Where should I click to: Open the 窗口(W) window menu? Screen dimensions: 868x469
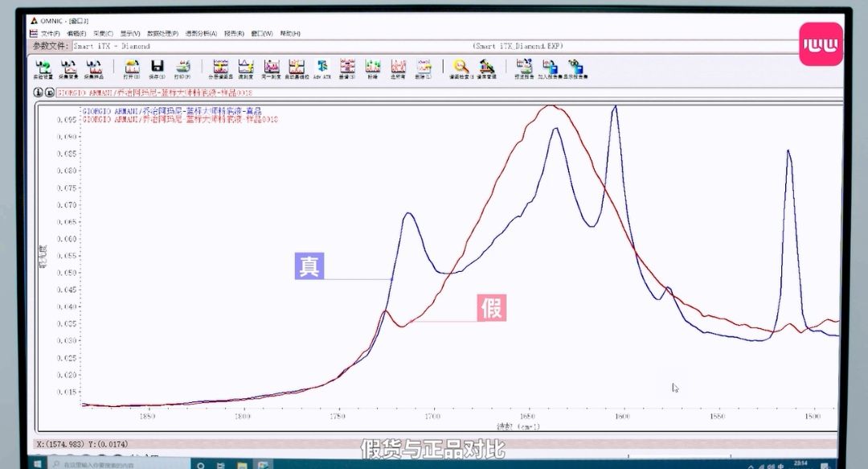[262, 34]
